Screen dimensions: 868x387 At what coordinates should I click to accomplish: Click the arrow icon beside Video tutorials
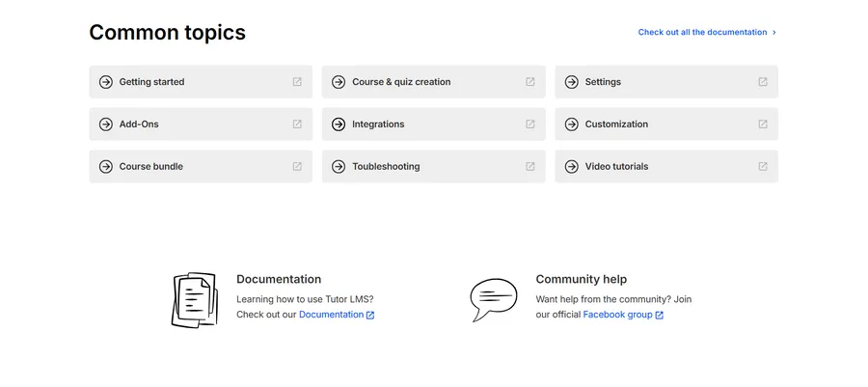571,166
